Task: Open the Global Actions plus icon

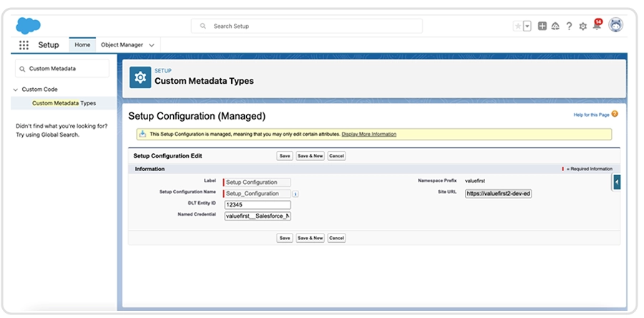Action: click(x=542, y=26)
